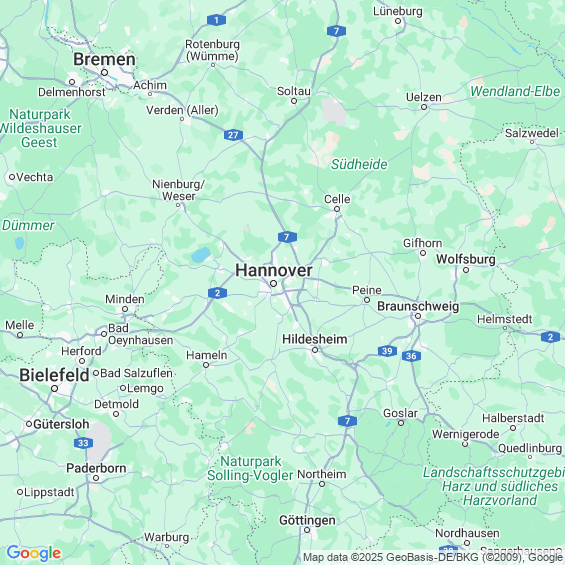Select the Wolfsburg city marker
This screenshot has height=565, width=565.
(x=466, y=270)
